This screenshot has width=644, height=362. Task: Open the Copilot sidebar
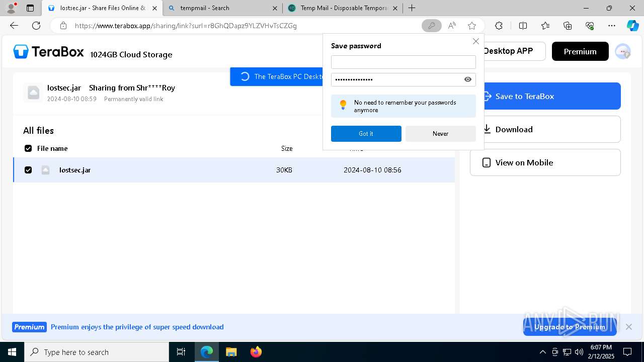click(632, 26)
